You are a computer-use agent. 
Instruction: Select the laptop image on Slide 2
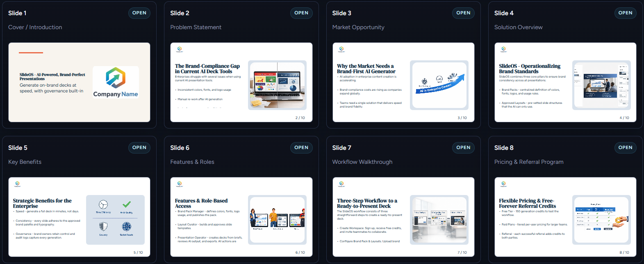click(277, 85)
